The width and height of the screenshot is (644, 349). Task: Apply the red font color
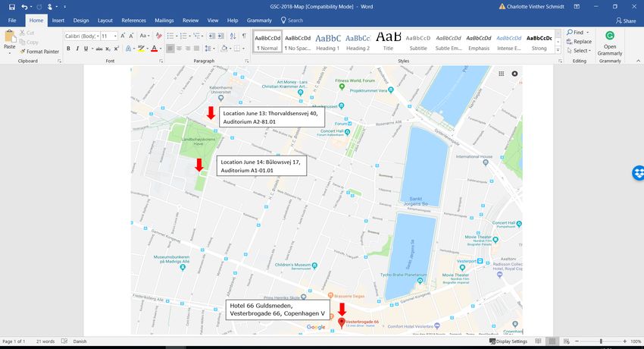[154, 49]
